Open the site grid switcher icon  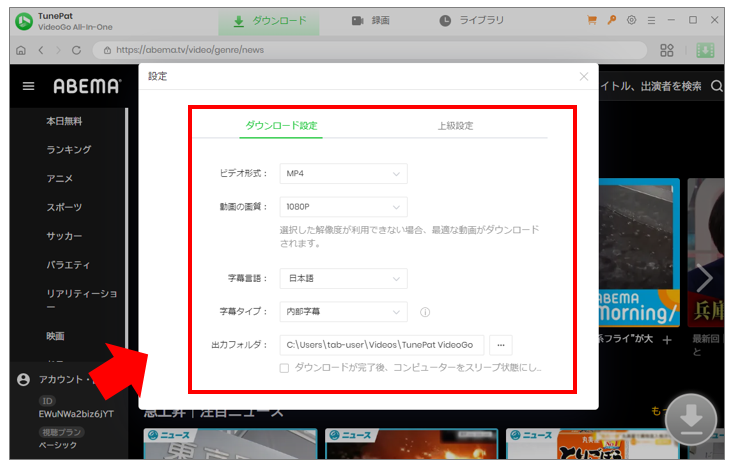(667, 50)
